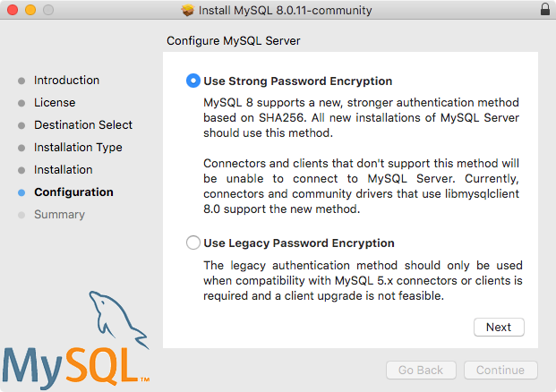
Task: Minimize the installer window
Action: [30, 10]
